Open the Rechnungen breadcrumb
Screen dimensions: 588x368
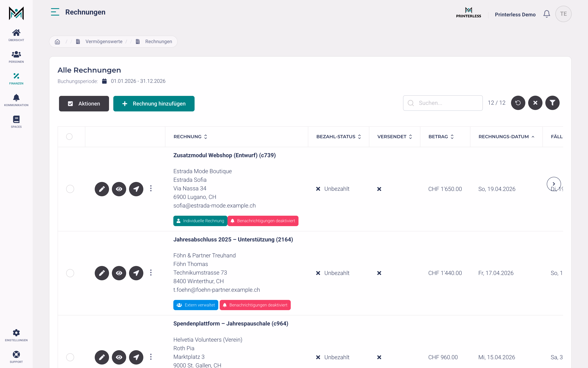click(x=158, y=42)
